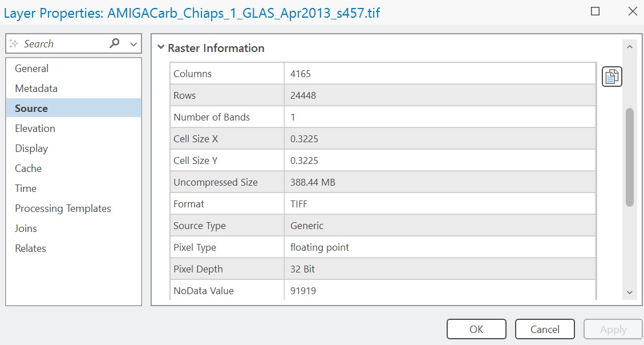Click the search magnifier icon
The width and height of the screenshot is (644, 345).
pos(115,43)
